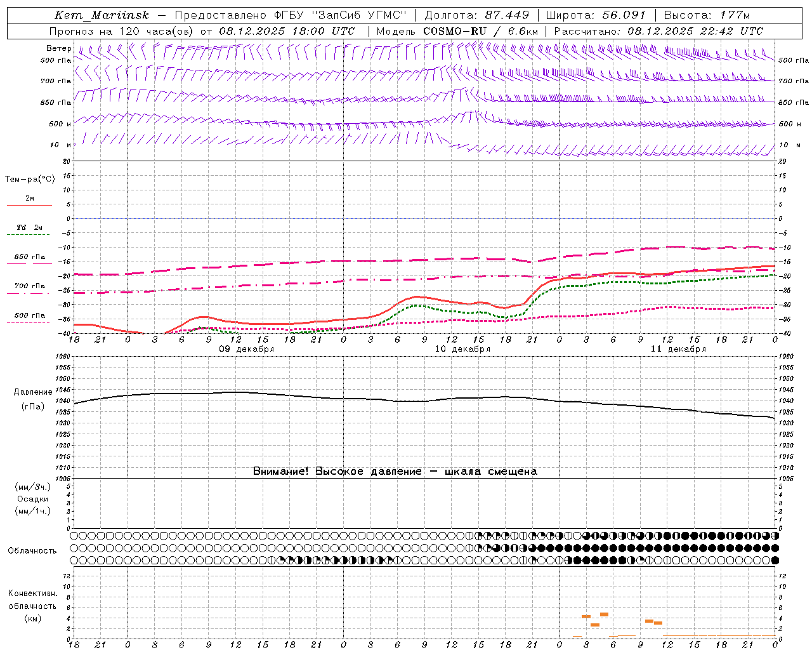Screen dimensions: 812x650
Task: Select the text Предоставлено ФГБУ "ЗапСиб УГМС"
Action: point(290,15)
